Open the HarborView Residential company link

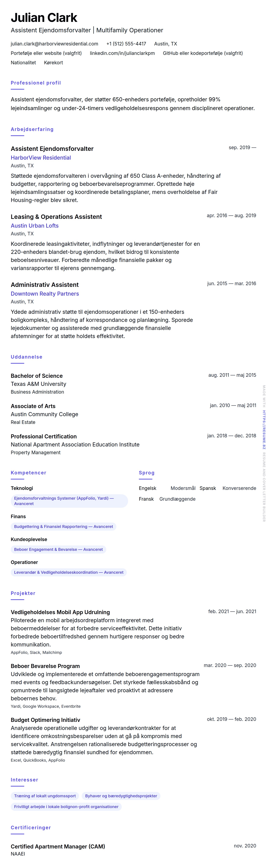click(41, 158)
